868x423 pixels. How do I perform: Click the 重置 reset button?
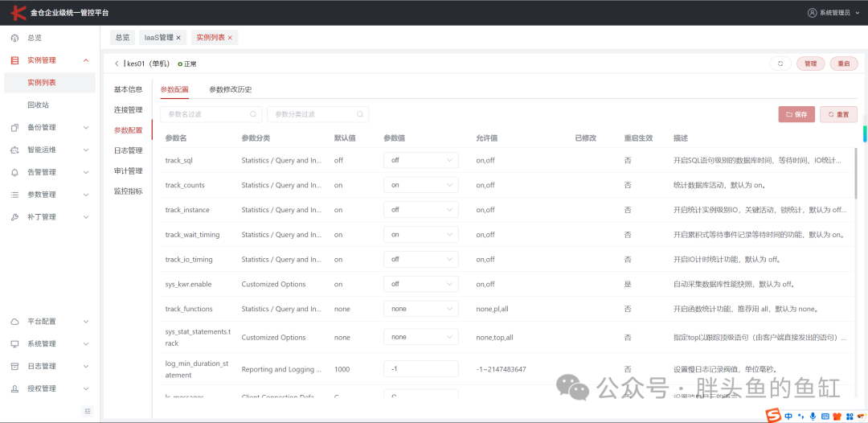point(838,115)
